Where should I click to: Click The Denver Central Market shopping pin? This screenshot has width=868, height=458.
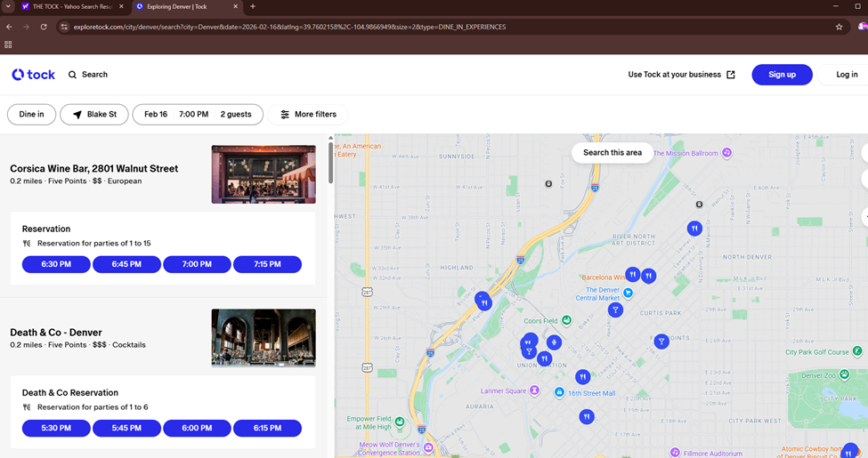(628, 292)
